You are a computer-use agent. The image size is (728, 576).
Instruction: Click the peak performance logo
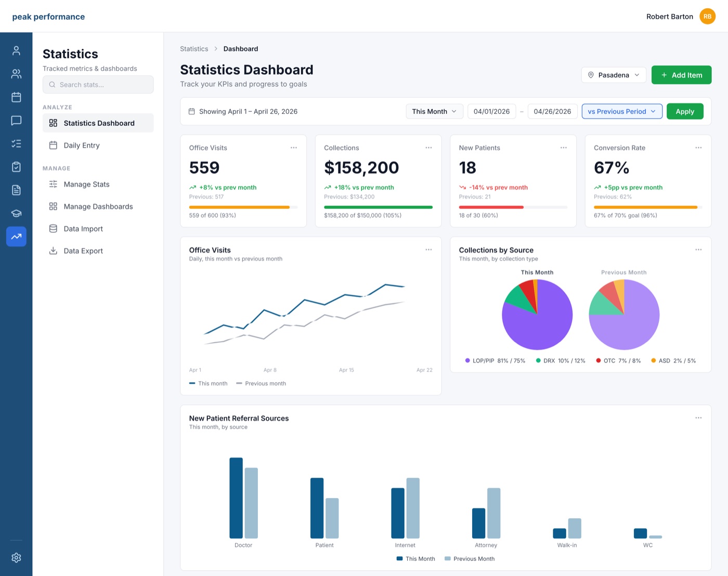click(x=48, y=17)
